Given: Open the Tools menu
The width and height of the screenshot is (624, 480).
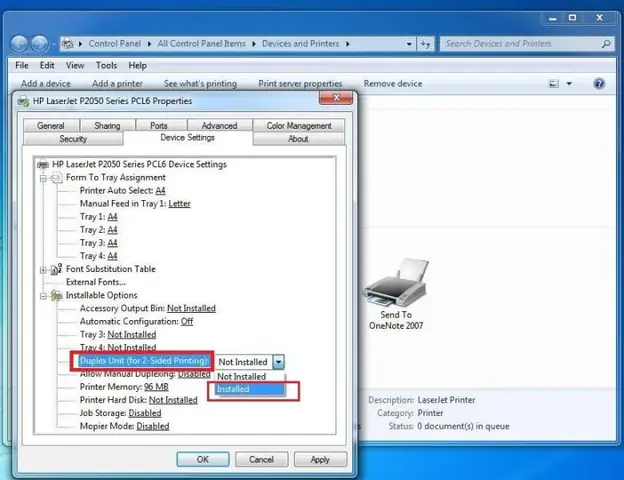Looking at the screenshot, I should (x=106, y=65).
